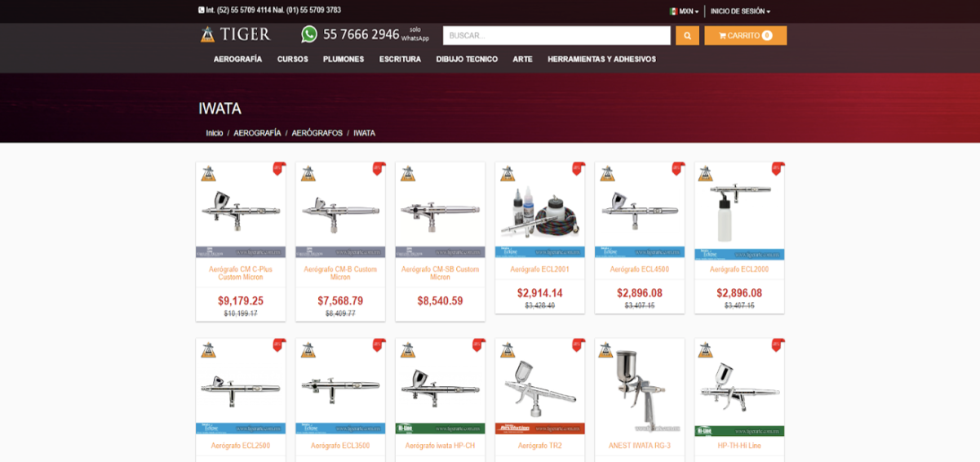Viewport: 980px width, 462px height.
Task: Open the CARRITO shopping cart
Action: (746, 36)
